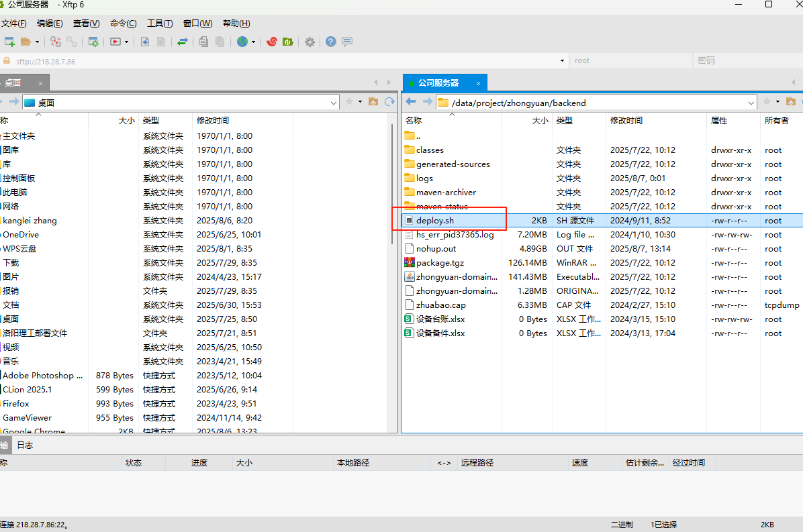The image size is (803, 532).
Task: Switch to the 日志 tab in bottom panel
Action: click(x=25, y=445)
